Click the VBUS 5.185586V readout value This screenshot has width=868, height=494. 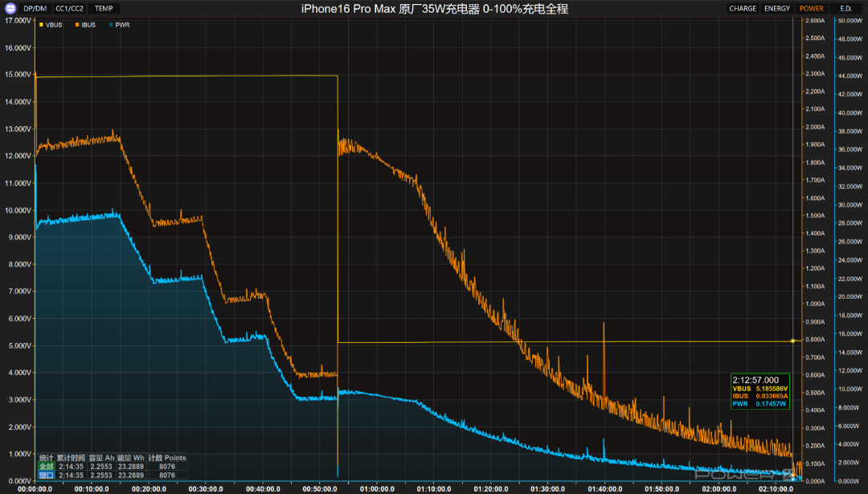[x=771, y=389]
